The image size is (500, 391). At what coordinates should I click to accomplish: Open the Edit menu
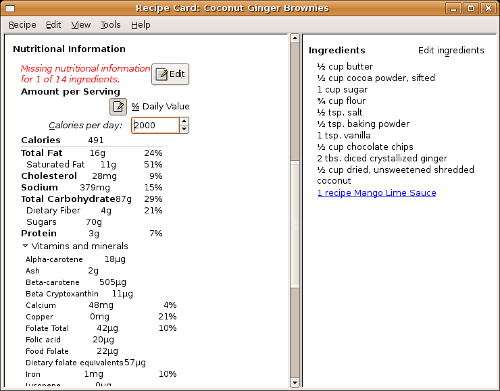pyautogui.click(x=53, y=25)
